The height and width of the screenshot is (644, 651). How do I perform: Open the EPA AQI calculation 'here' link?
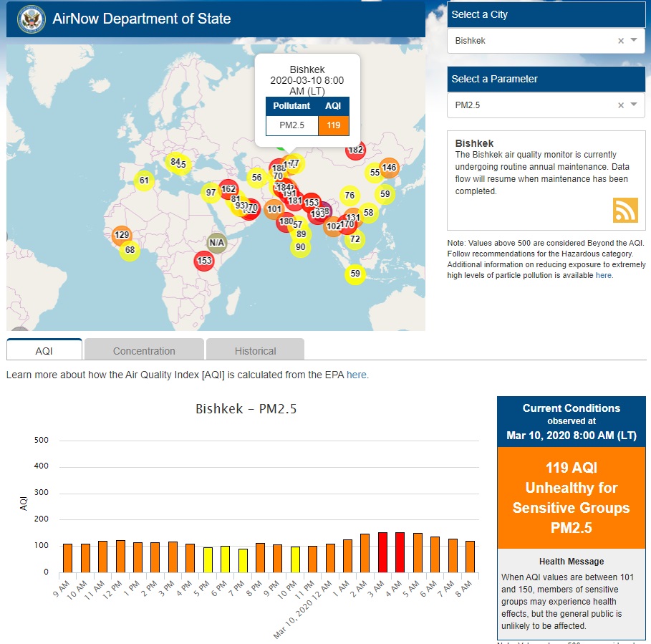click(356, 375)
